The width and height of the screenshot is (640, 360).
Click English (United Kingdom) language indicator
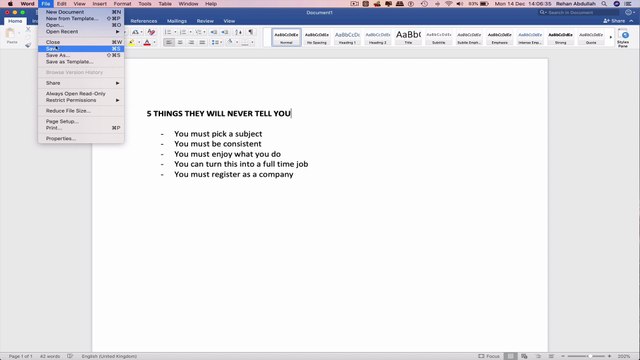tap(109, 356)
